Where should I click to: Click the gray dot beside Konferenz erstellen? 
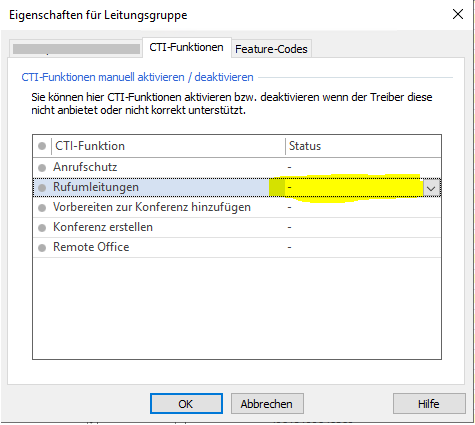coord(42,228)
